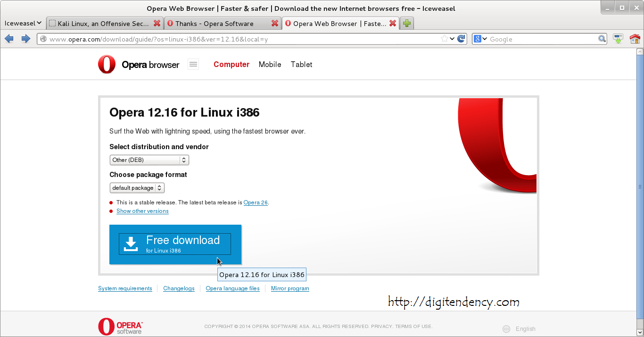Select the Tablet navigation item

[301, 65]
